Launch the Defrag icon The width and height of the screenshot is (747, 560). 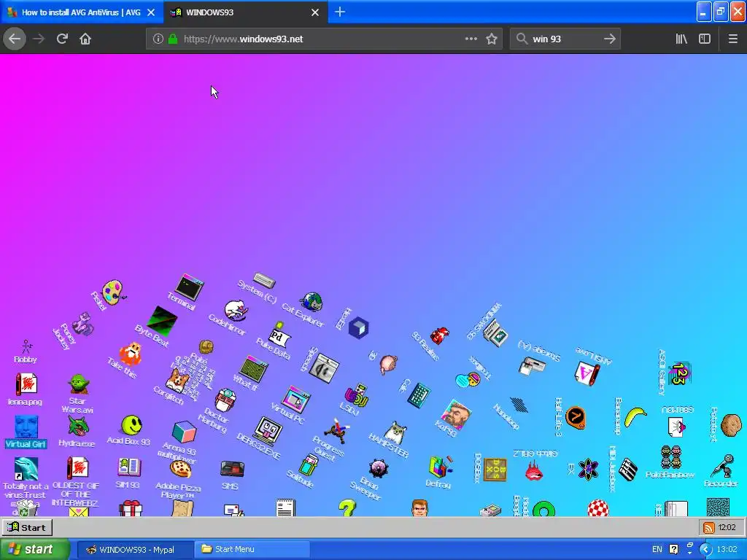click(x=440, y=466)
